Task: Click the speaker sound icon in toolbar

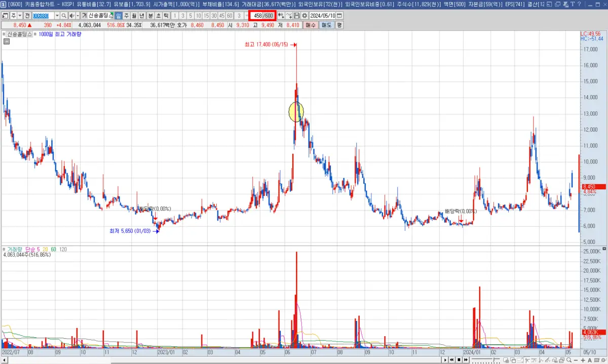Action: click(x=71, y=16)
